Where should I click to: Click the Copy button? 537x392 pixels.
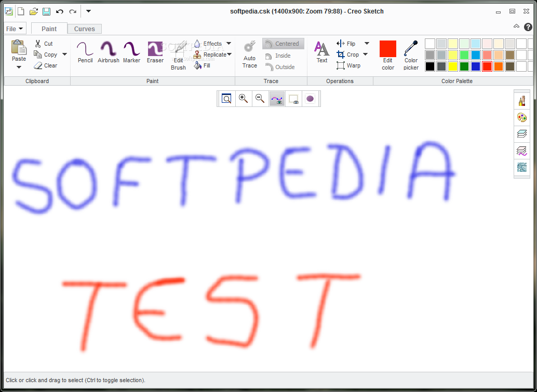pyautogui.click(x=46, y=55)
